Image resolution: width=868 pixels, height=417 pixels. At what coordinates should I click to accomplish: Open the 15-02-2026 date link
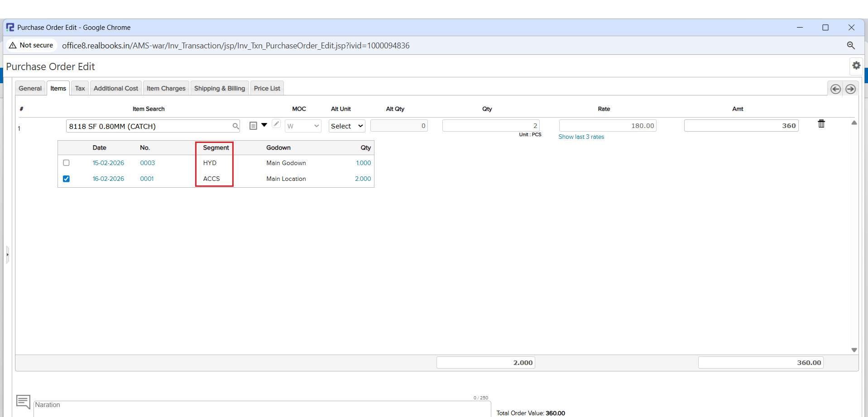click(x=108, y=163)
